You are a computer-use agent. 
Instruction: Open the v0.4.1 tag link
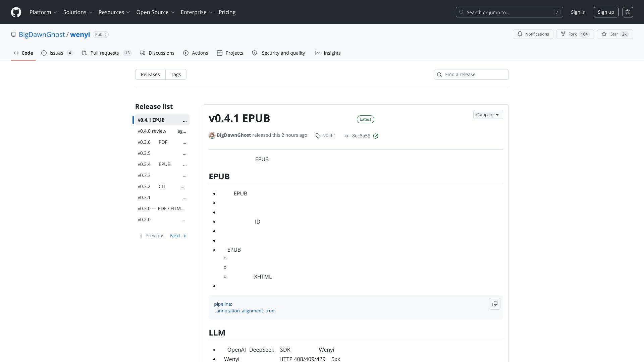pyautogui.click(x=326, y=136)
